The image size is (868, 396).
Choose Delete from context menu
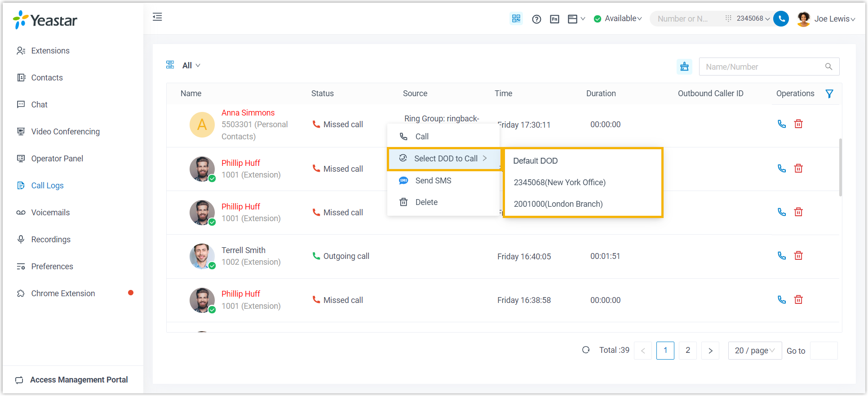click(x=443, y=202)
